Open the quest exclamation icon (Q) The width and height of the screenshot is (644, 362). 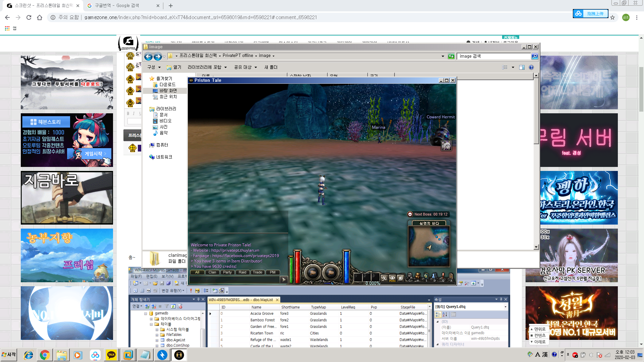click(x=443, y=277)
